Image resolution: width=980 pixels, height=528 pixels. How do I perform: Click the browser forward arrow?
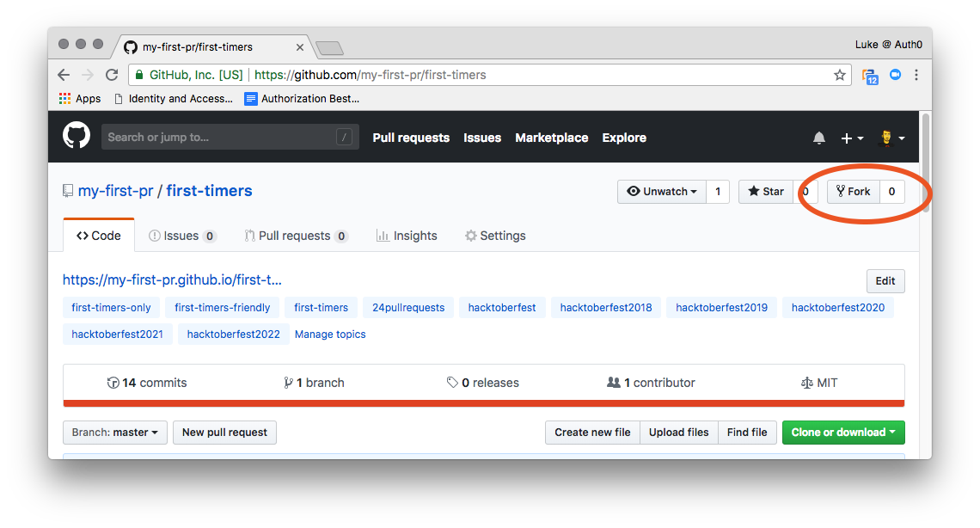click(88, 75)
